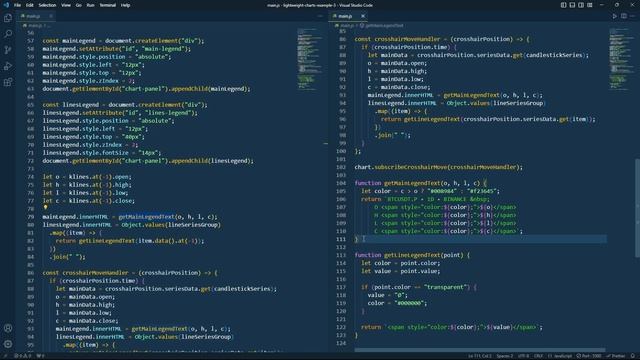Open the Accounts menu icon

[x=8, y=328]
